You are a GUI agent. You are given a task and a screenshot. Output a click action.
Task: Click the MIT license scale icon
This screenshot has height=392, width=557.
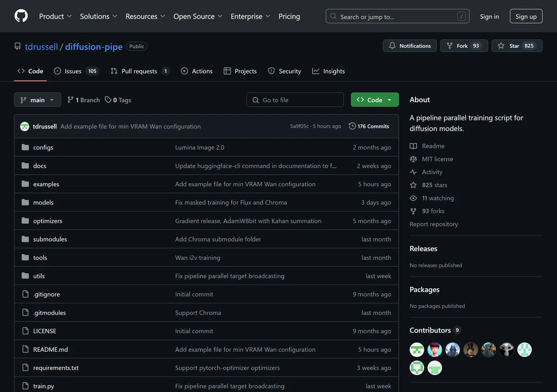tap(413, 159)
